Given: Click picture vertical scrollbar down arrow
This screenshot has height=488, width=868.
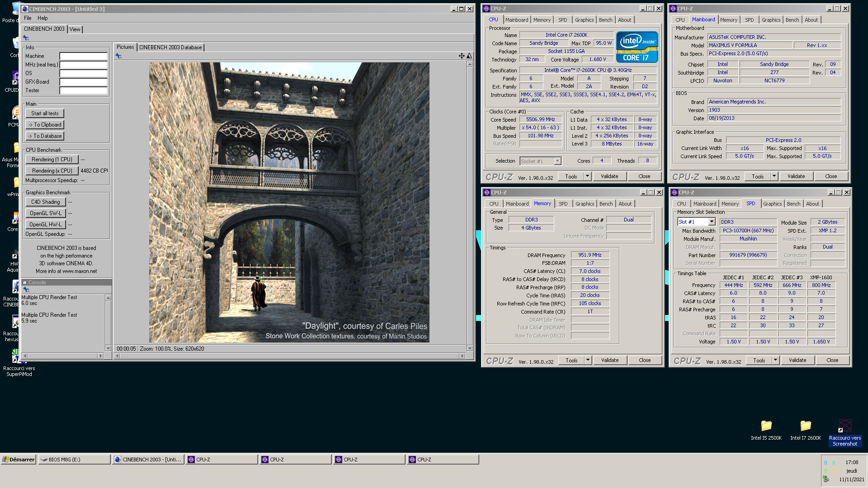Looking at the screenshot, I should 470,348.
